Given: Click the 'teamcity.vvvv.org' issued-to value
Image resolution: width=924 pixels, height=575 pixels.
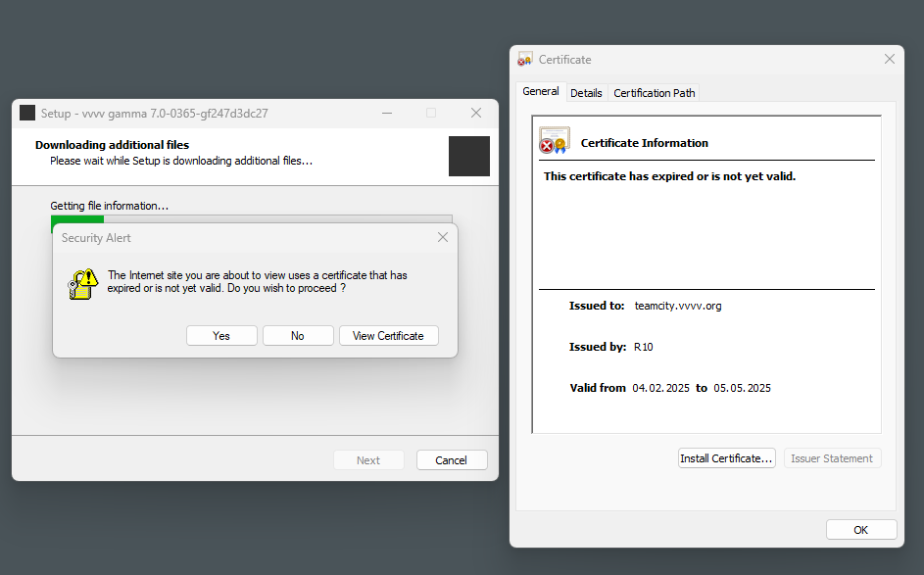Looking at the screenshot, I should point(678,306).
